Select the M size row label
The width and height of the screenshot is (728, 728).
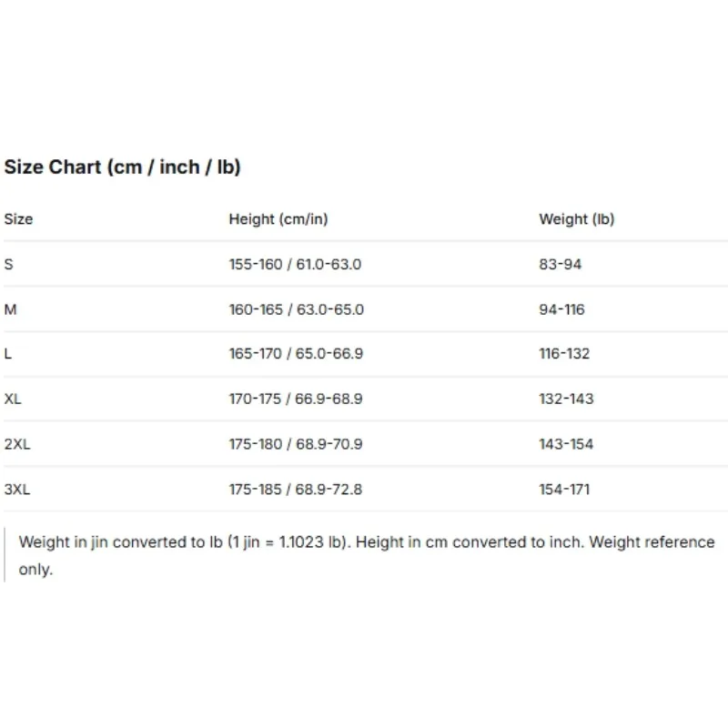click(10, 309)
